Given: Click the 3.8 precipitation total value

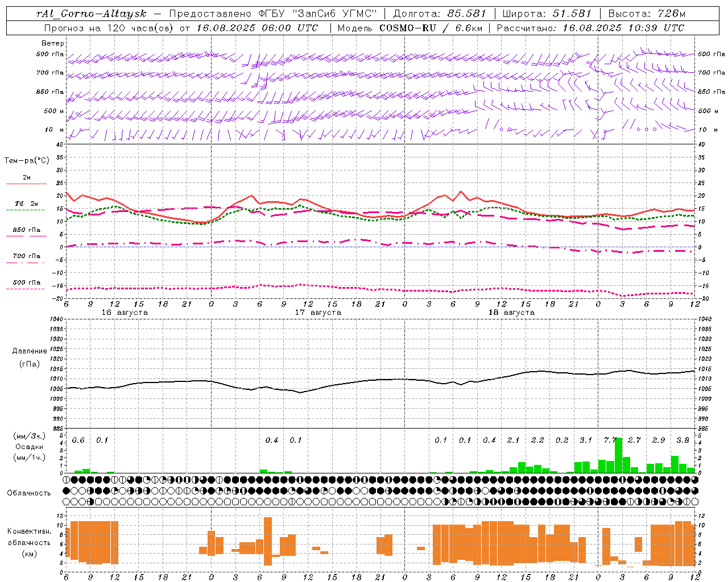Looking at the screenshot, I should click(x=683, y=440).
